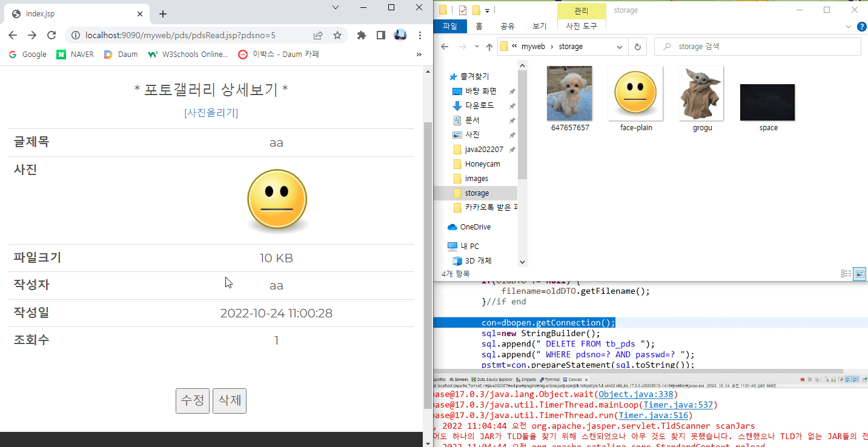This screenshot has width=868, height=447.
Task: Click the 수정 button
Action: [x=193, y=401]
